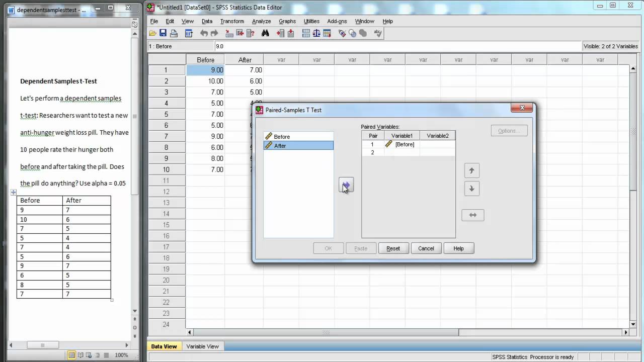Click the Go to variable toolbar icon
Viewport: 644px width, 362px height.
tap(240, 33)
